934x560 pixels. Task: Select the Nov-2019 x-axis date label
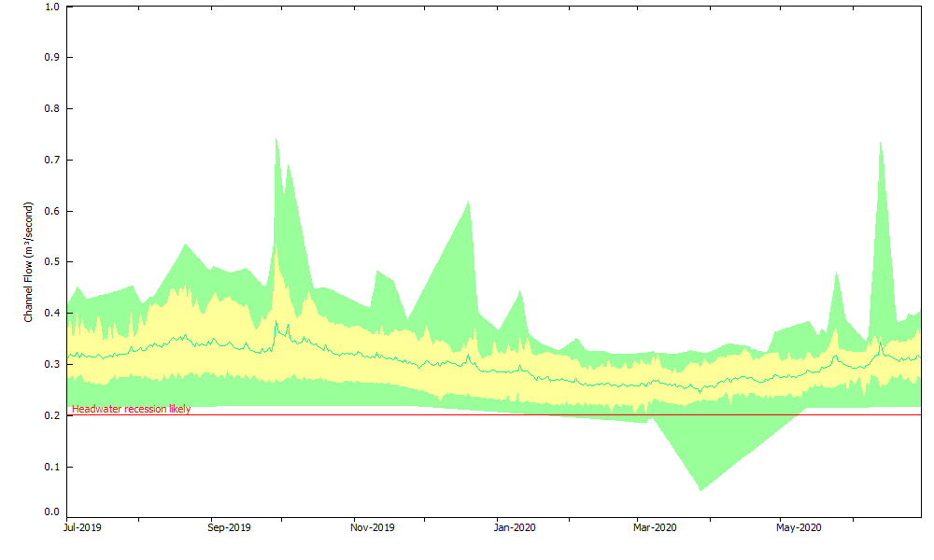coord(372,528)
